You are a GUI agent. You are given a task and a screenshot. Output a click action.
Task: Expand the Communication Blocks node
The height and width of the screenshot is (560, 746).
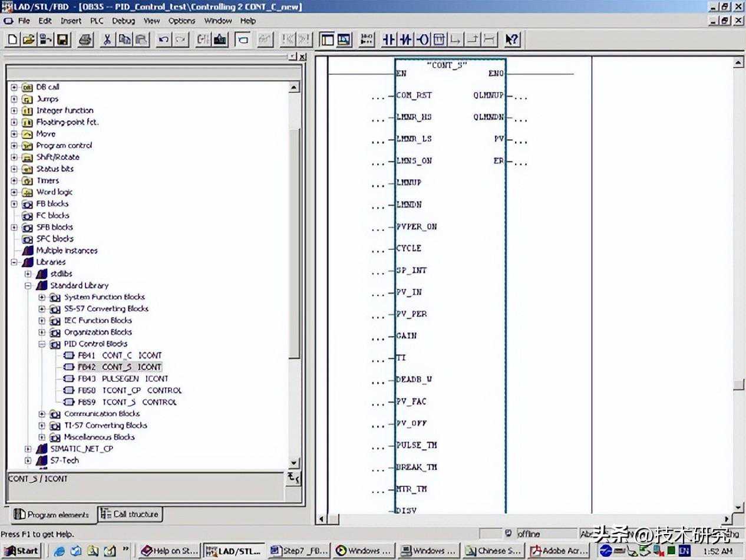pos(42,414)
